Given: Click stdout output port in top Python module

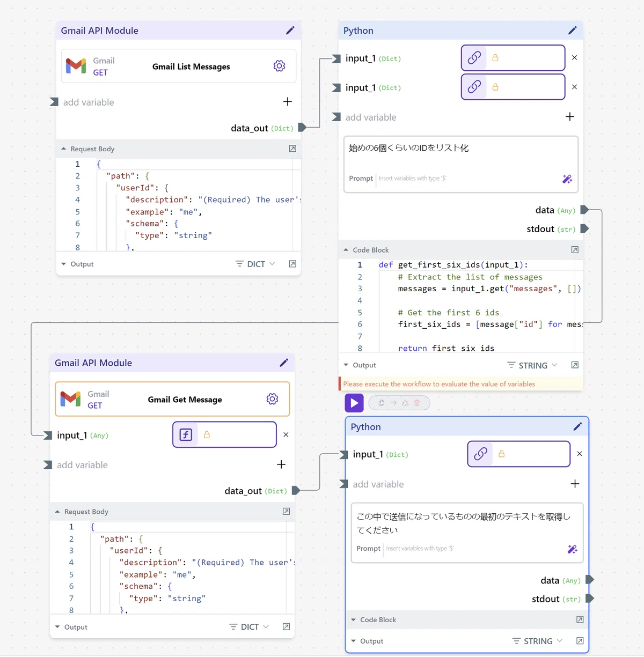Looking at the screenshot, I should (x=584, y=228).
